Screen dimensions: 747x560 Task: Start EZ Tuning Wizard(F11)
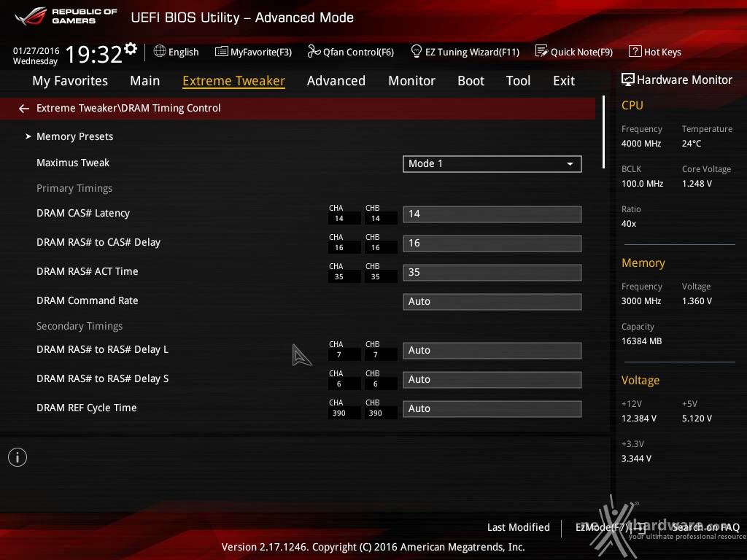click(472, 52)
